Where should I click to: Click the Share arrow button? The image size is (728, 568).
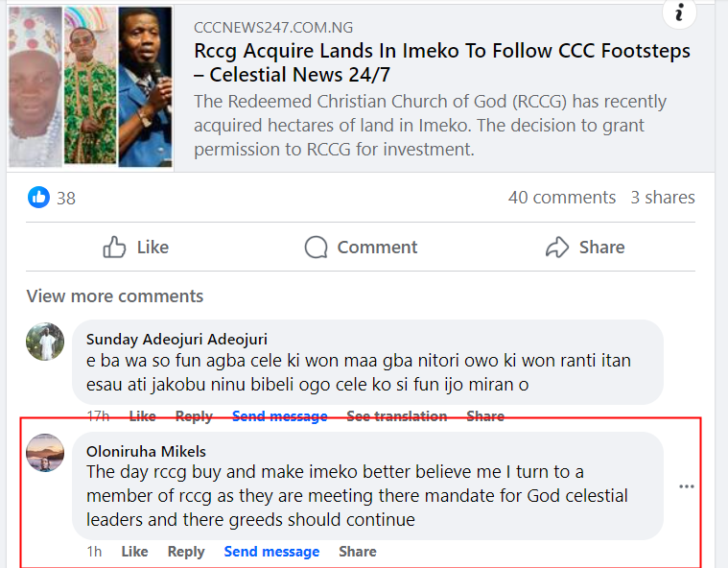584,248
